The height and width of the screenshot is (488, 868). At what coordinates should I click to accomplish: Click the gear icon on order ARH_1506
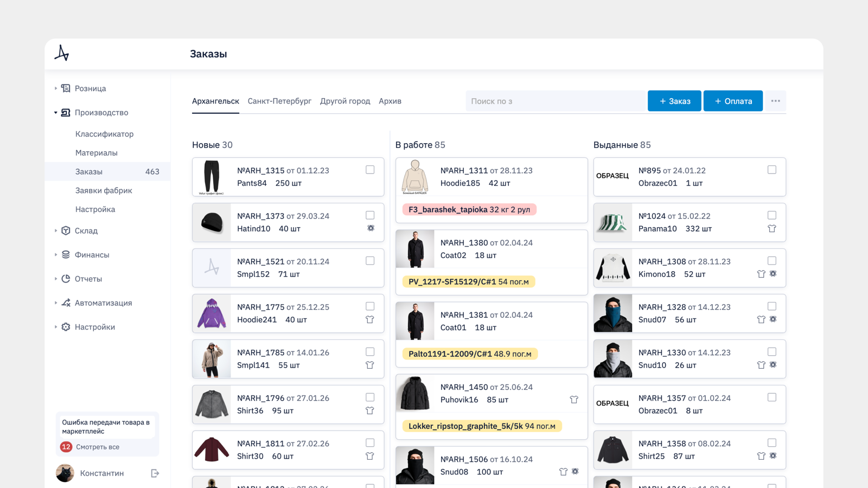pos(575,472)
